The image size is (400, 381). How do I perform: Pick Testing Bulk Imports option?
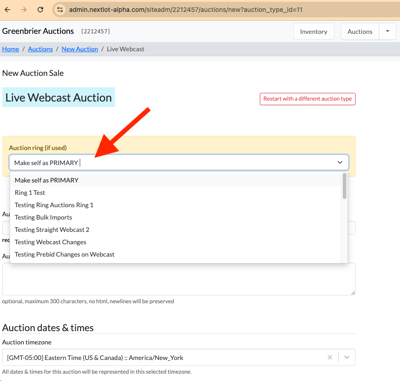click(176, 217)
